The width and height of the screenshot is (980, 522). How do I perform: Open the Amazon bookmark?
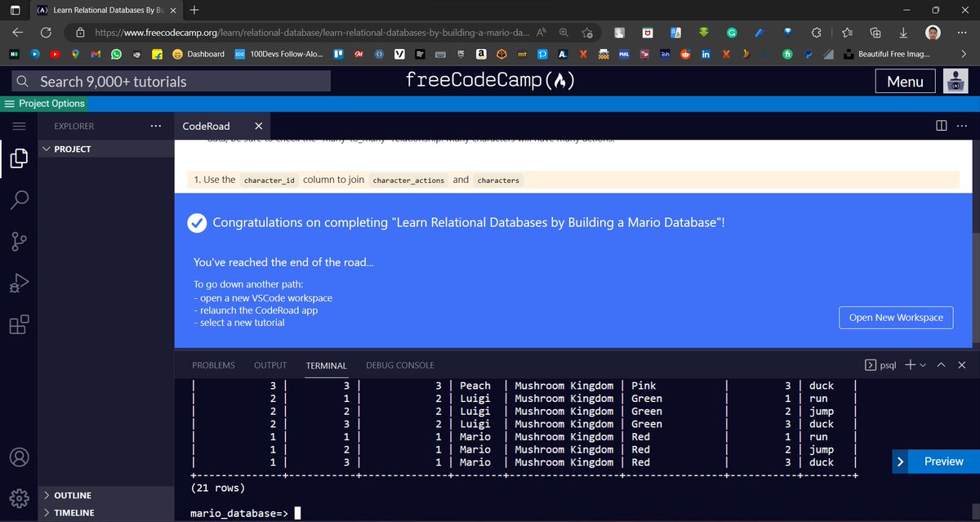(x=482, y=54)
